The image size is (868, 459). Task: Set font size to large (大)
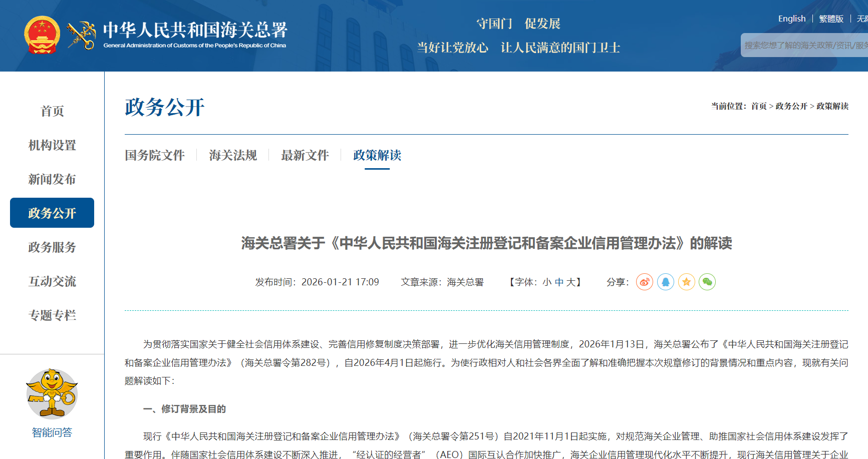point(571,282)
